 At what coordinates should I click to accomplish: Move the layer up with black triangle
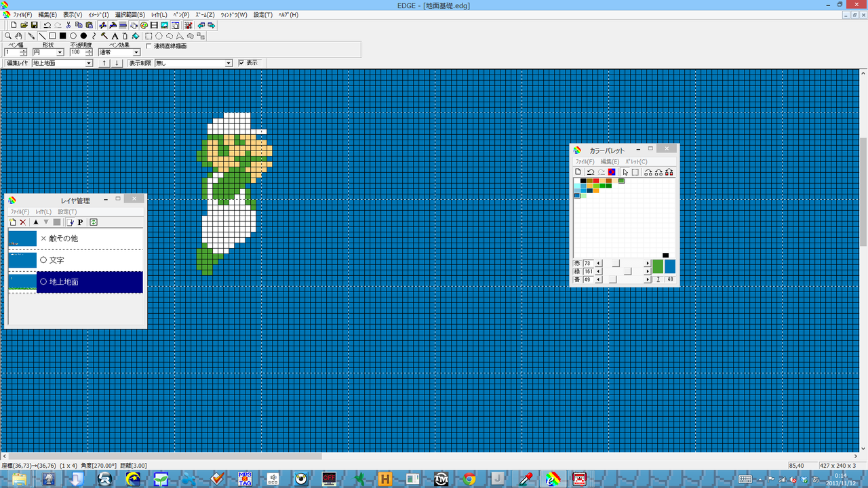point(36,222)
